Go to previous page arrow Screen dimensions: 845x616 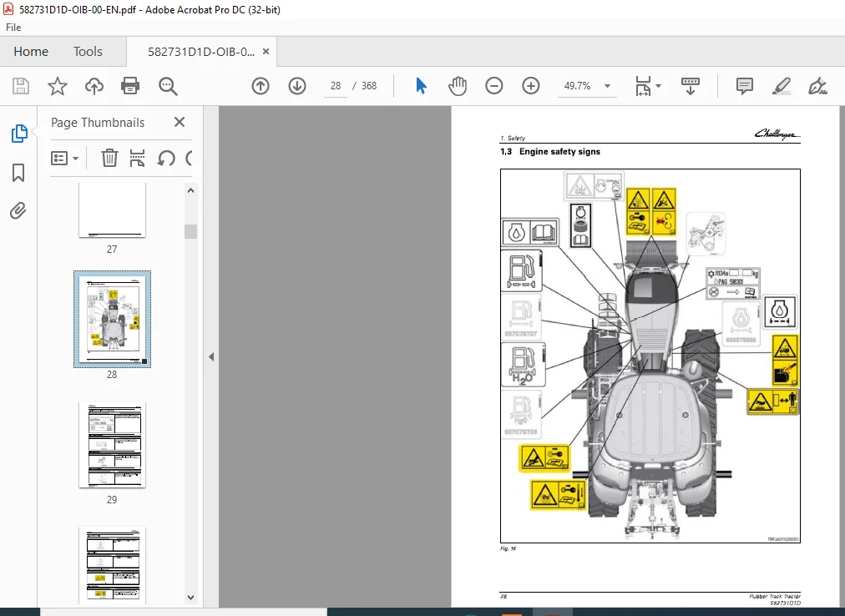coord(261,86)
